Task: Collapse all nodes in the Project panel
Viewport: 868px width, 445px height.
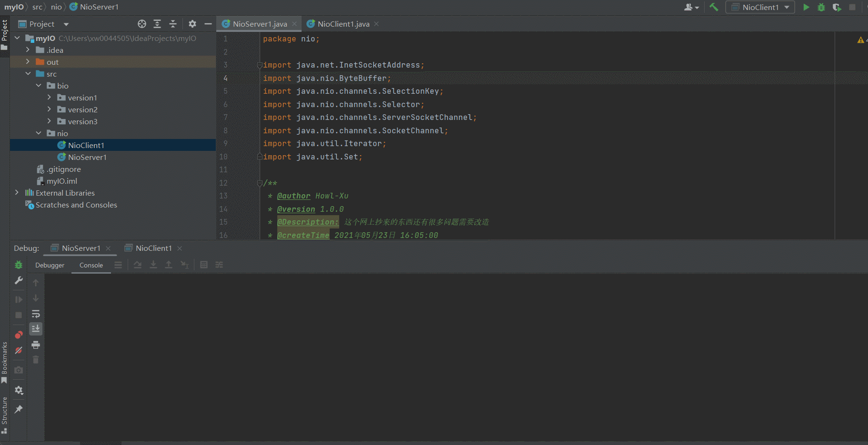Action: coord(172,24)
